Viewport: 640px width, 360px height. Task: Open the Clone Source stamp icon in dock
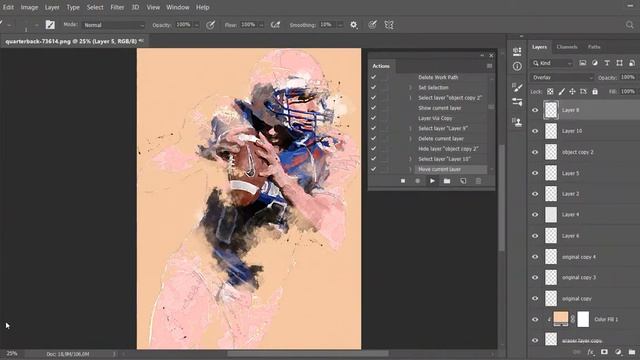pos(517,122)
